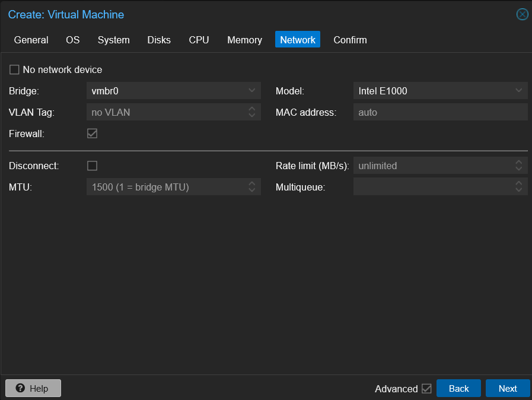Image resolution: width=532 pixels, height=400 pixels.
Task: Adjust the Rate limit spinner control
Action: tap(518, 166)
